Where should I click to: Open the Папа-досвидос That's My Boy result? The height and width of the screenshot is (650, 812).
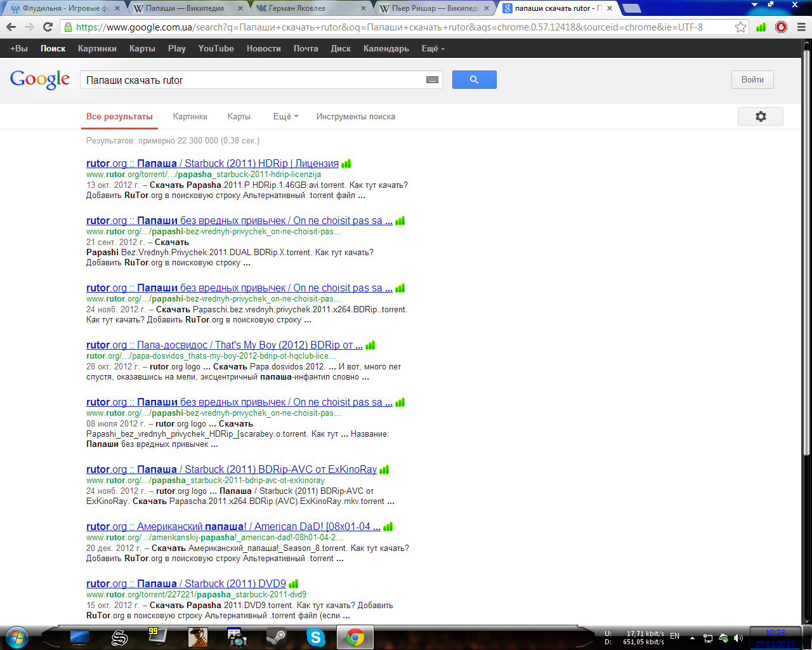(225, 345)
